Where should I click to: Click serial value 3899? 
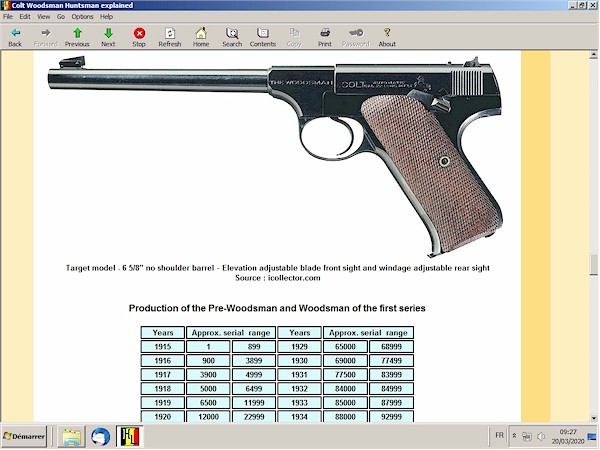254,361
